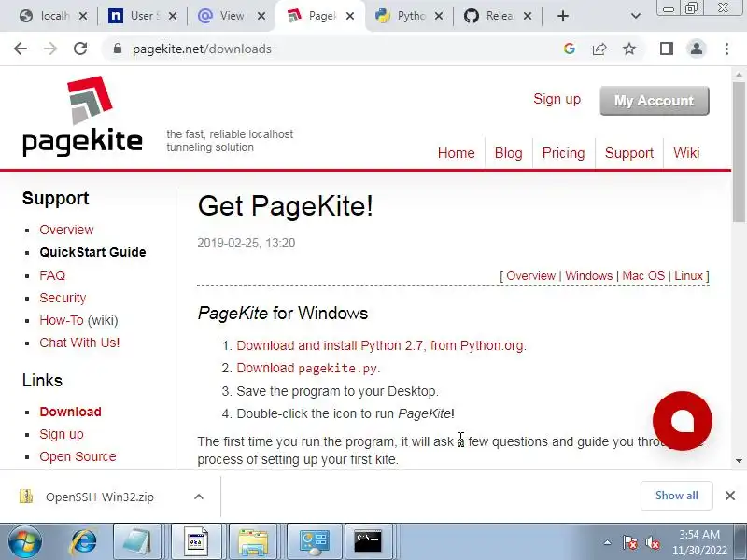Click the muted volume tray icon

(x=652, y=542)
